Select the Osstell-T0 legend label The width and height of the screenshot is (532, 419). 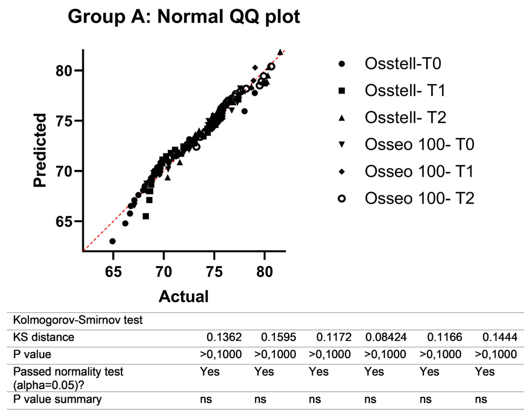(403, 64)
